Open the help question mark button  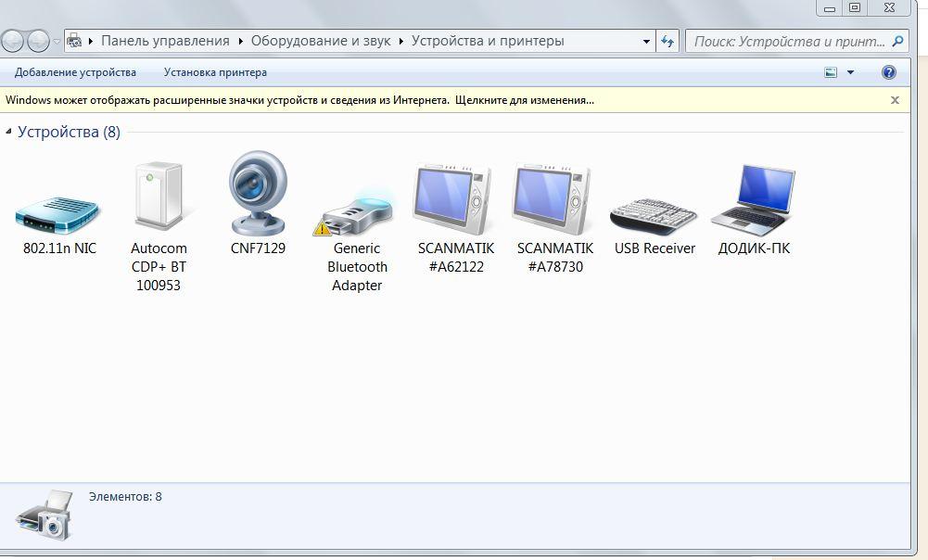coord(888,72)
